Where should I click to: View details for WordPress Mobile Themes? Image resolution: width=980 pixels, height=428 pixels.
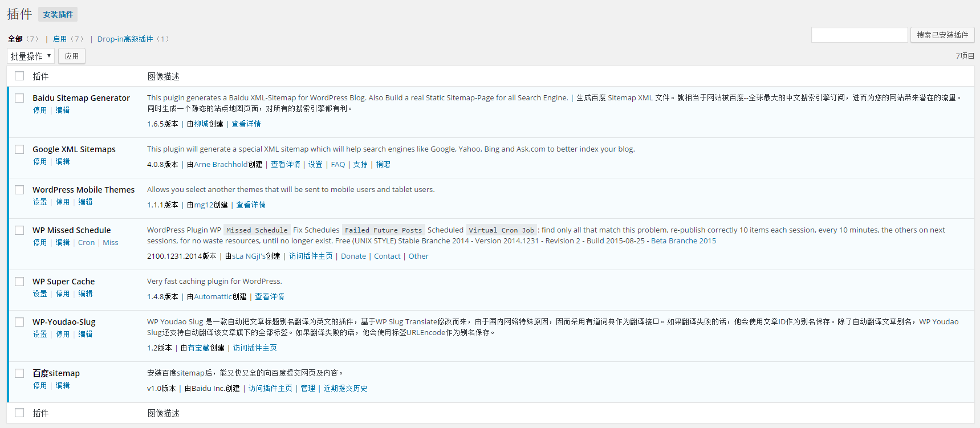pos(251,205)
